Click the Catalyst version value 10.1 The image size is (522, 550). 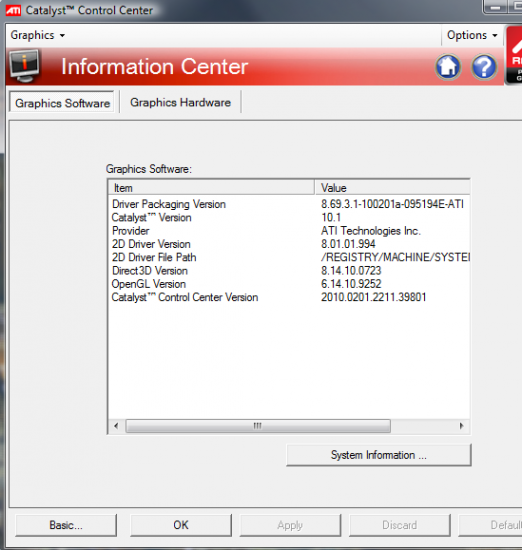331,217
